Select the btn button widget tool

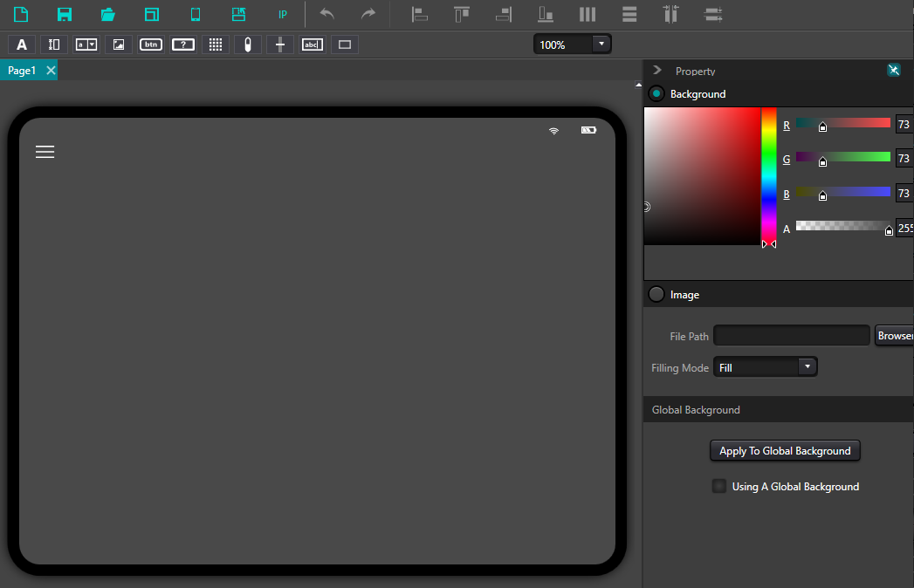tap(151, 44)
